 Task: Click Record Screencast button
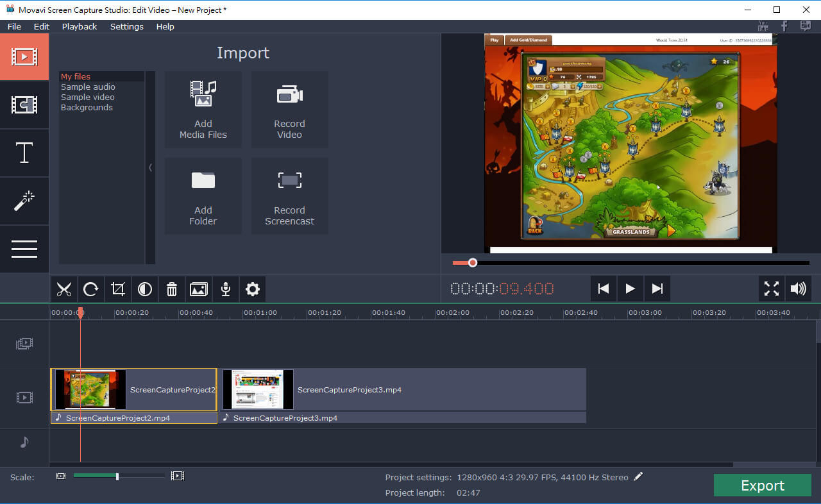click(289, 196)
